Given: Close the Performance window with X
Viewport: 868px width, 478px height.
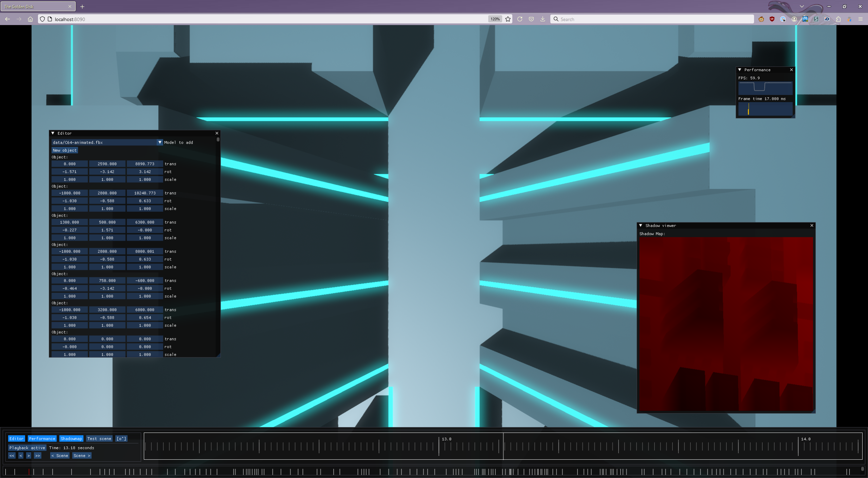Looking at the screenshot, I should click(x=791, y=70).
